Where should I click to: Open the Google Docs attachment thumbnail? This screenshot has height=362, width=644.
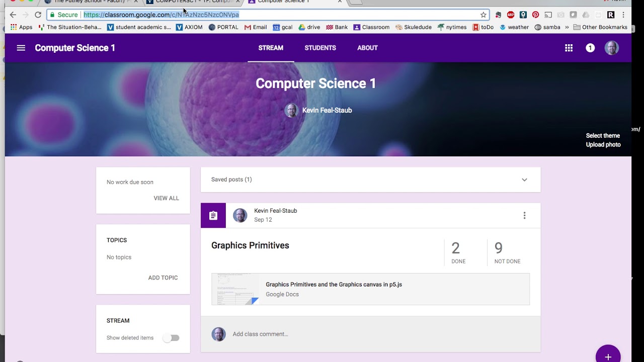tap(235, 289)
